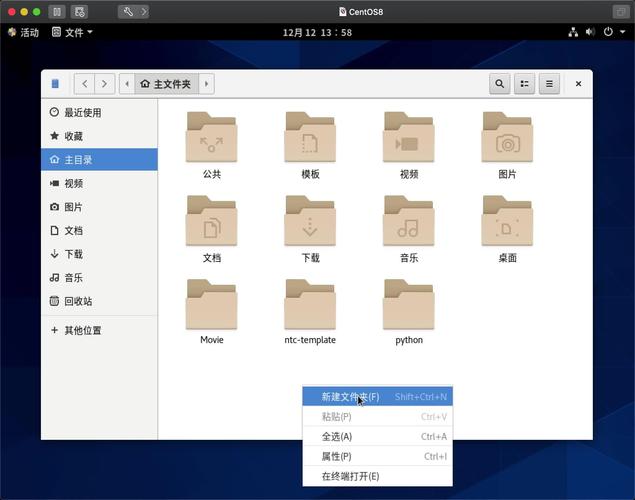Viewport: 635px width, 500px height.
Task: Click the python folder name label
Action: [409, 340]
